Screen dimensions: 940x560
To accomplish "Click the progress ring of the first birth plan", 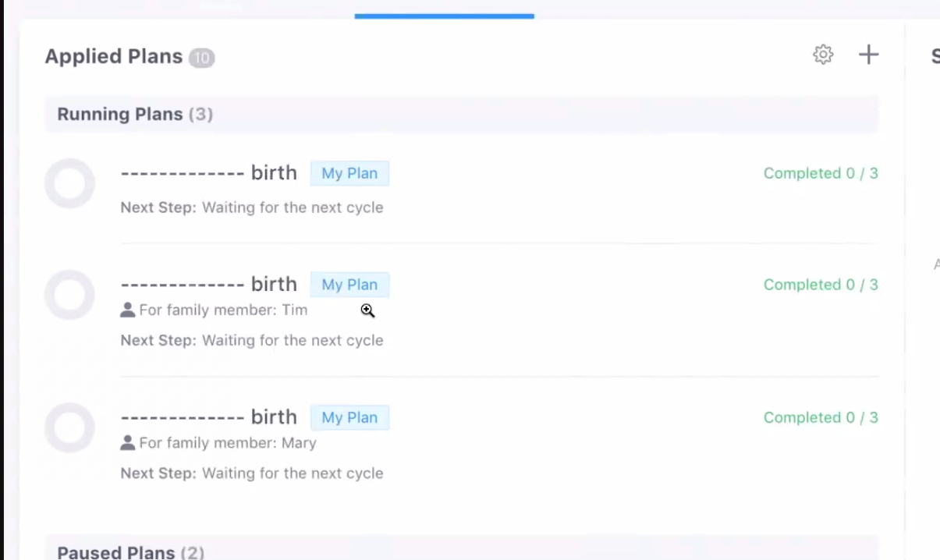I will tap(69, 183).
